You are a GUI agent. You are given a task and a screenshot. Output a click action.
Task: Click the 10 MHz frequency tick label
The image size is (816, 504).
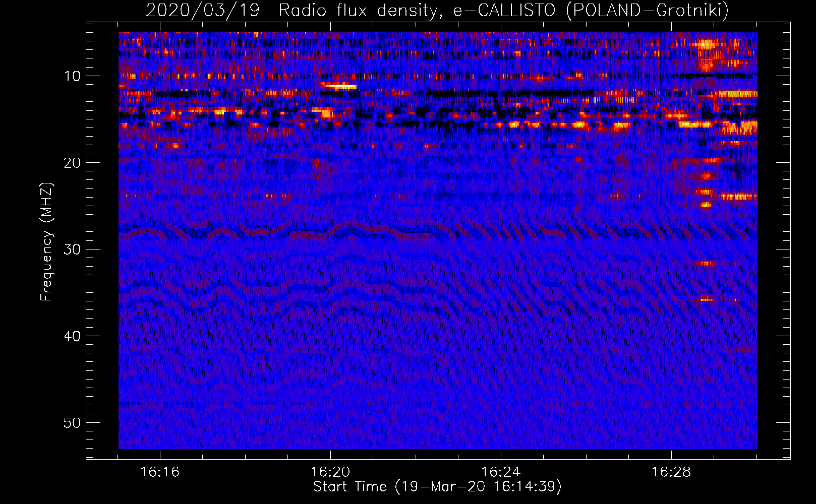click(72, 76)
